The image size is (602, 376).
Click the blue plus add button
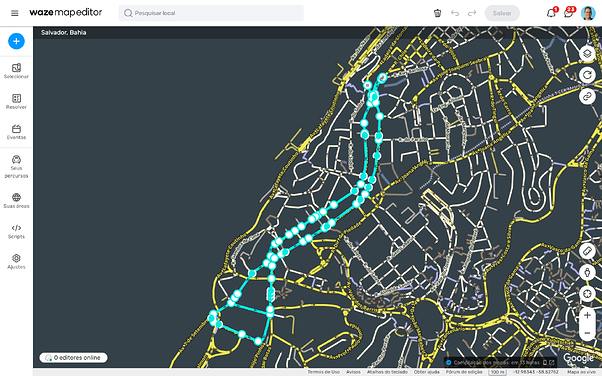pos(16,41)
